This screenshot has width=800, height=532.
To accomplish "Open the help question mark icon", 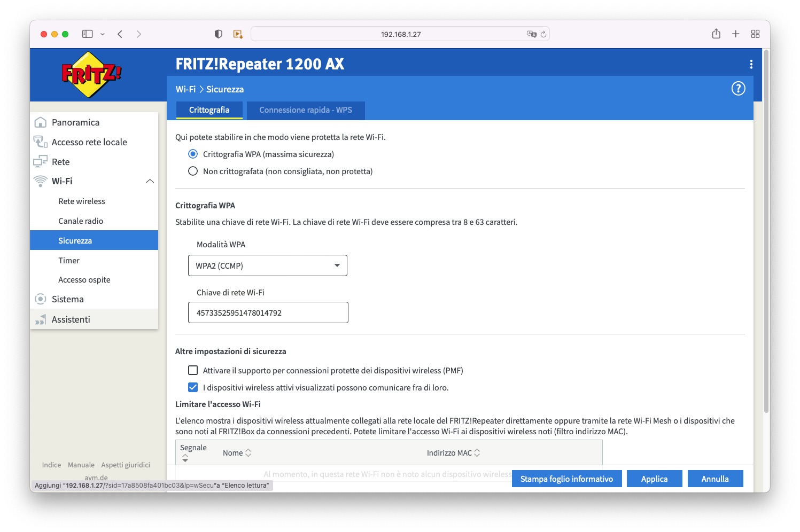I will (738, 89).
